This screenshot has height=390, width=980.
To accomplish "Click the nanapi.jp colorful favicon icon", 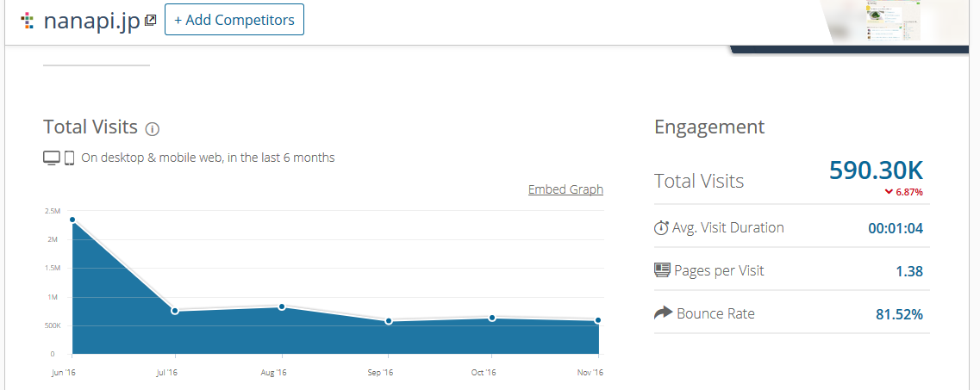I will [x=28, y=20].
